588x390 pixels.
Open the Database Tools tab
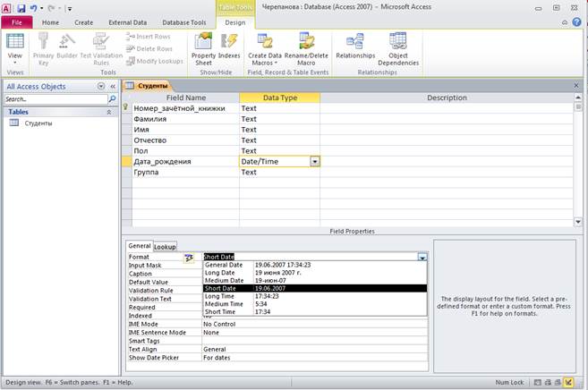click(184, 22)
